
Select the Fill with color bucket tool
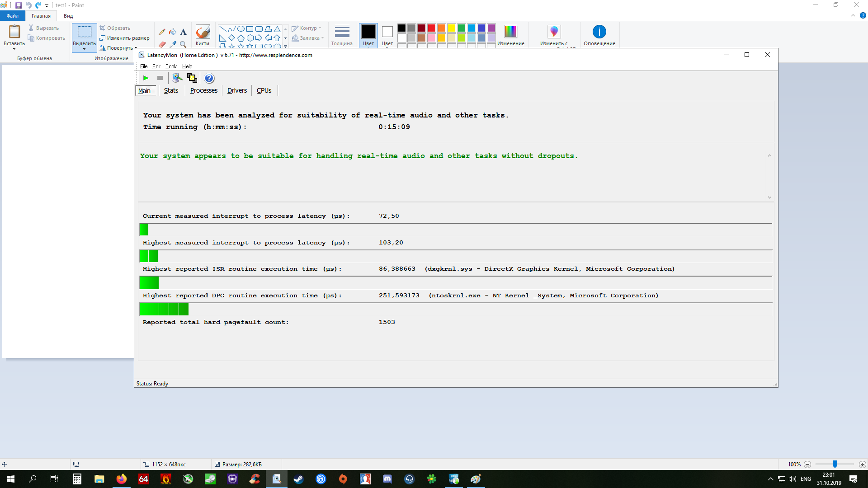tap(173, 32)
